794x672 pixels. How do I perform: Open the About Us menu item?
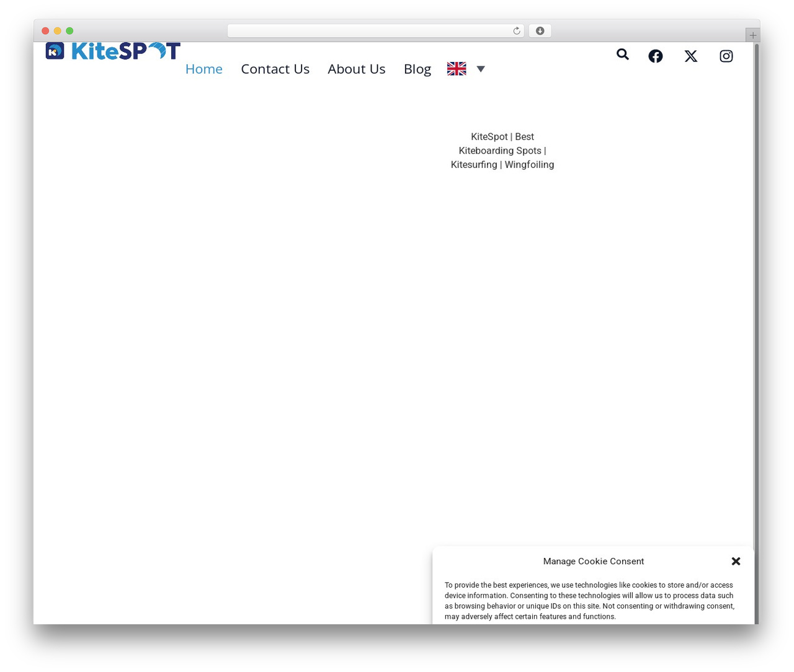click(x=357, y=69)
